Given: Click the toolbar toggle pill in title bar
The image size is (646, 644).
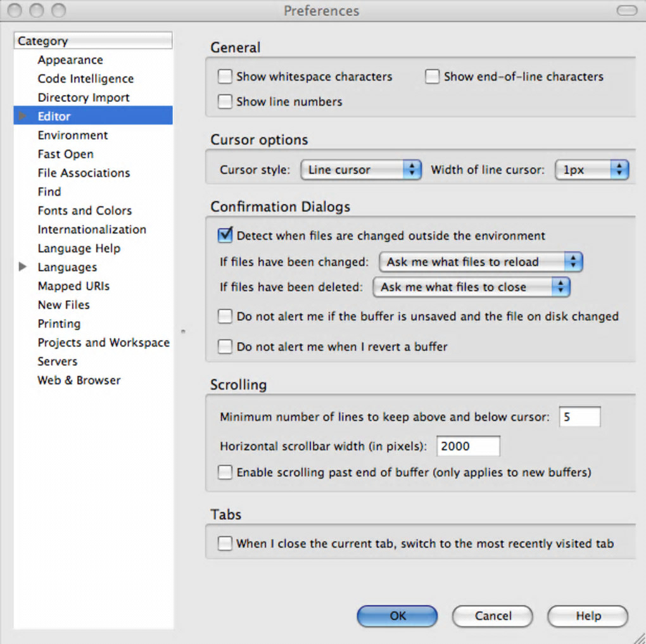Looking at the screenshot, I should (626, 11).
